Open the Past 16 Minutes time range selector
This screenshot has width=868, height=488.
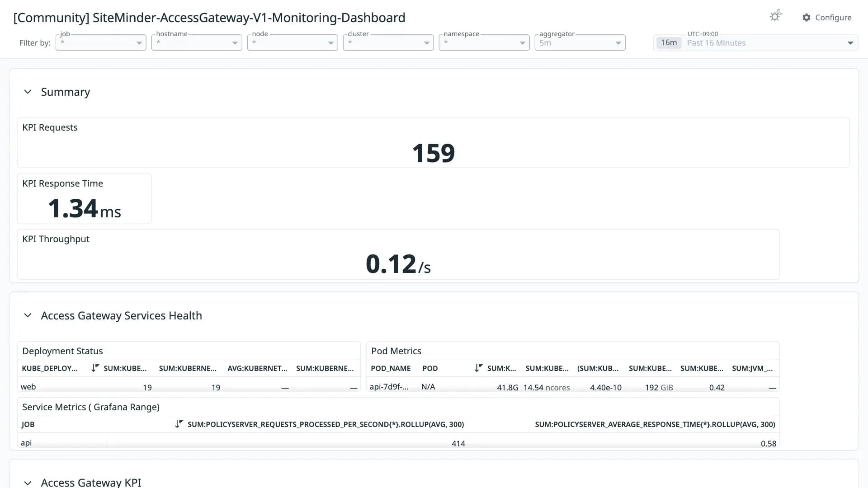pyautogui.click(x=755, y=42)
